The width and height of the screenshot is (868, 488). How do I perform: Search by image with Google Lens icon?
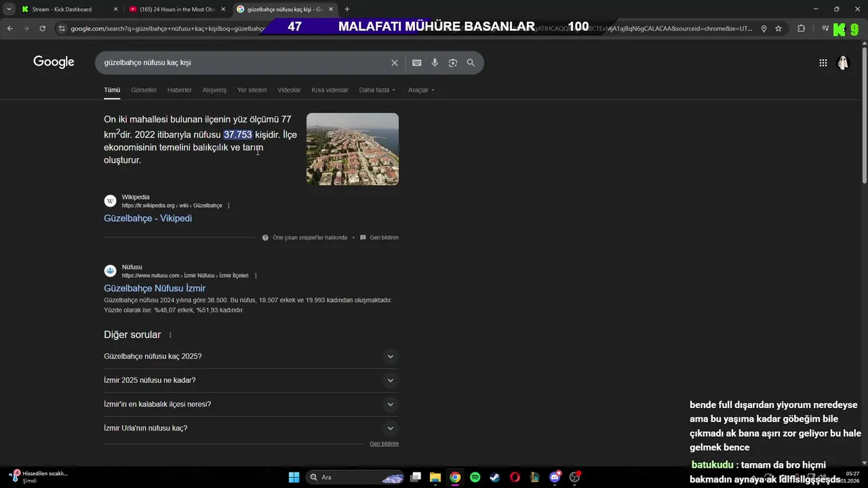coord(453,62)
